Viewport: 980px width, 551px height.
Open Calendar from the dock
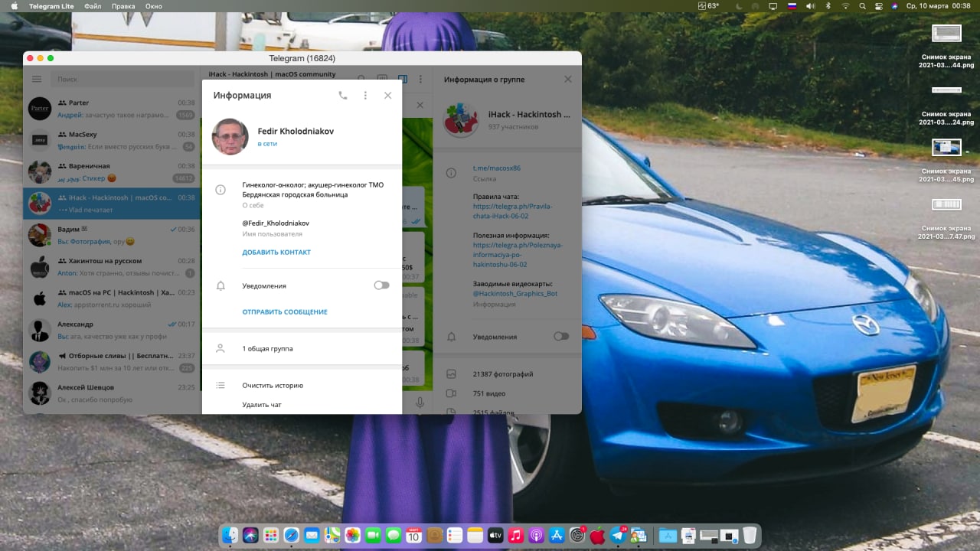(x=413, y=536)
